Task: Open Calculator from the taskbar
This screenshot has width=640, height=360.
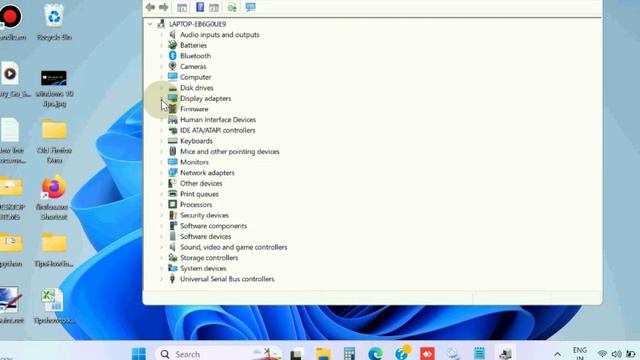Action: coord(349,353)
